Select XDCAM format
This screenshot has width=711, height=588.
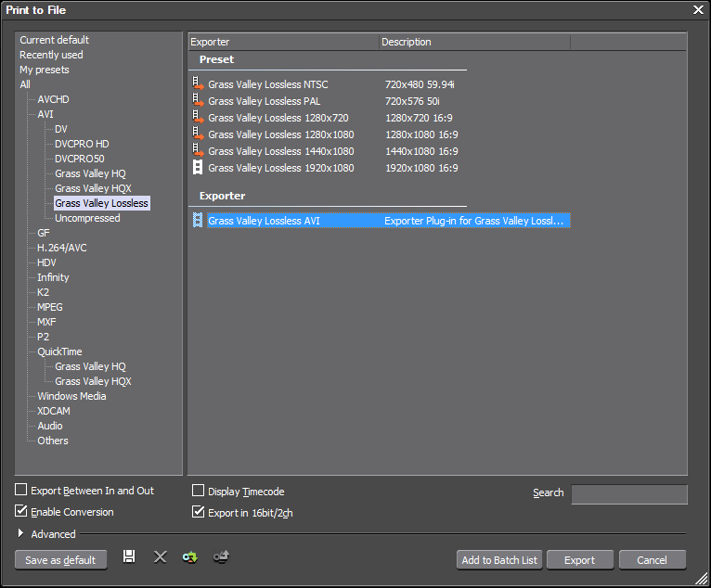coord(54,412)
